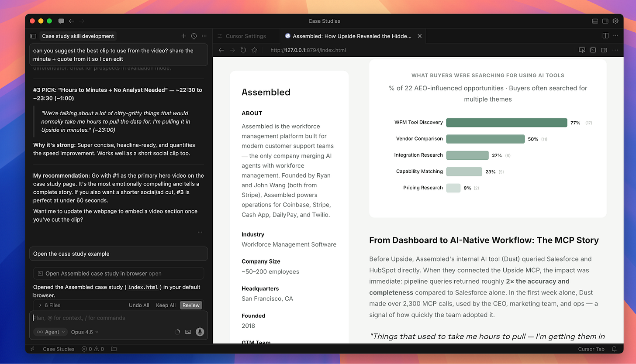Expand the 6 Files list
The width and height of the screenshot is (636, 364).
click(49, 305)
